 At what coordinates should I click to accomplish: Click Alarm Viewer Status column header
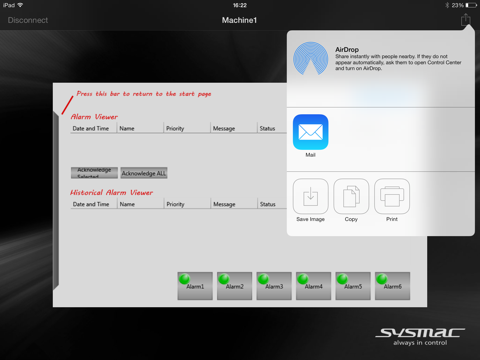click(x=272, y=128)
